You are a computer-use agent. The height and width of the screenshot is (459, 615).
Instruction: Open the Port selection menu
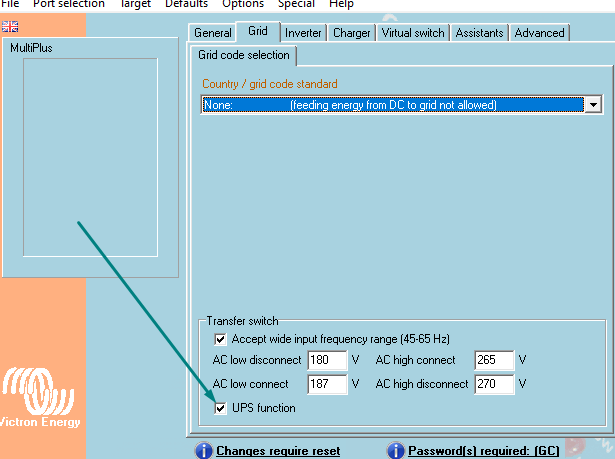pyautogui.click(x=69, y=4)
